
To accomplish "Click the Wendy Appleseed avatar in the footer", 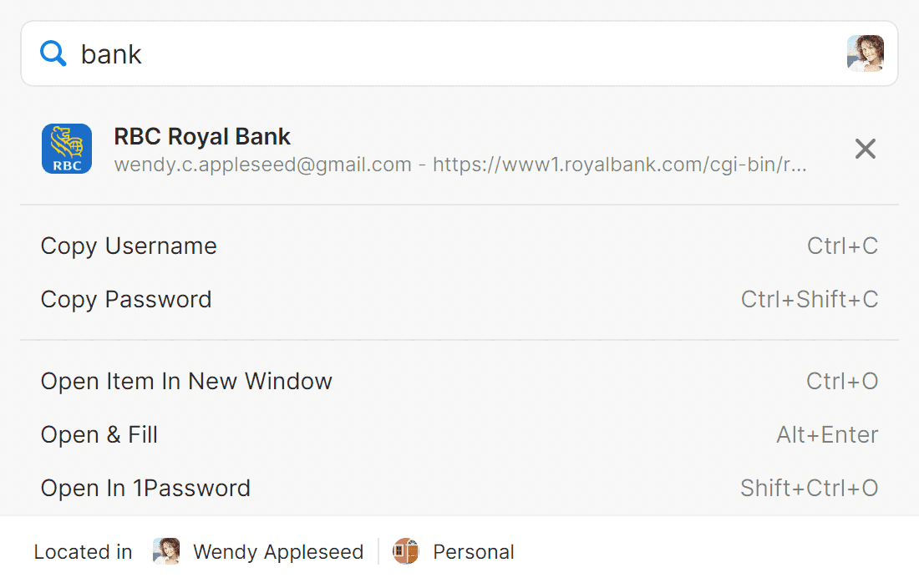I will click(166, 551).
